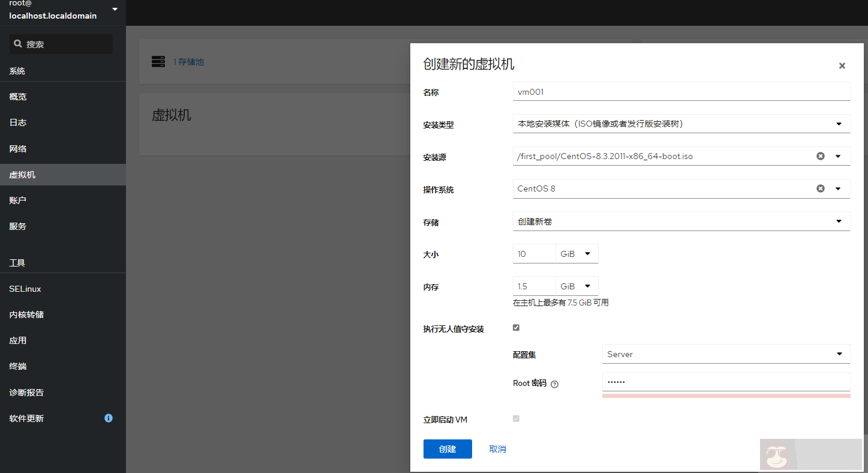Open 终端 in the sidebar
The width and height of the screenshot is (868, 473).
[63, 366]
